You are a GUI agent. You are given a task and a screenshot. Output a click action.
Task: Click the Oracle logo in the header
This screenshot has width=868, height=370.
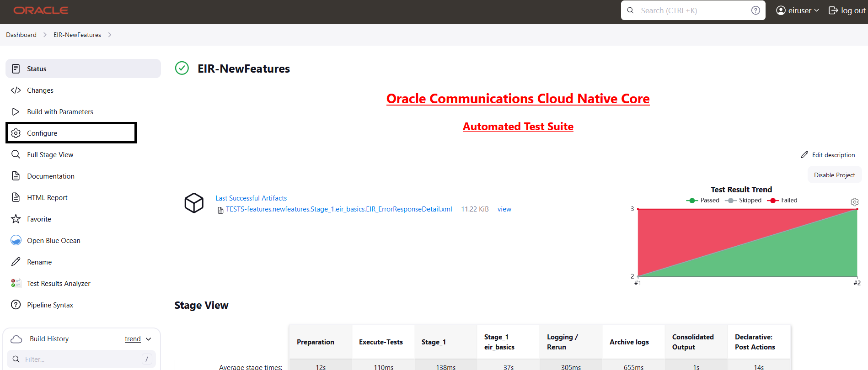pyautogui.click(x=41, y=11)
